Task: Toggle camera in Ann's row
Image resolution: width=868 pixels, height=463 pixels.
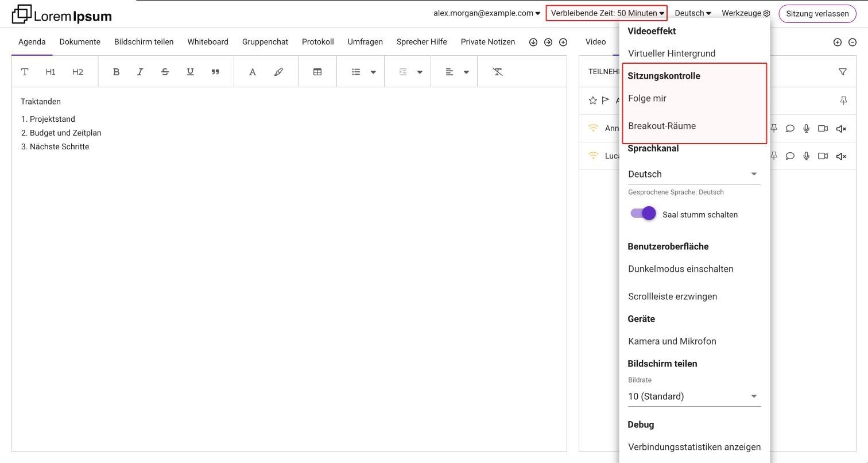Action: [823, 129]
